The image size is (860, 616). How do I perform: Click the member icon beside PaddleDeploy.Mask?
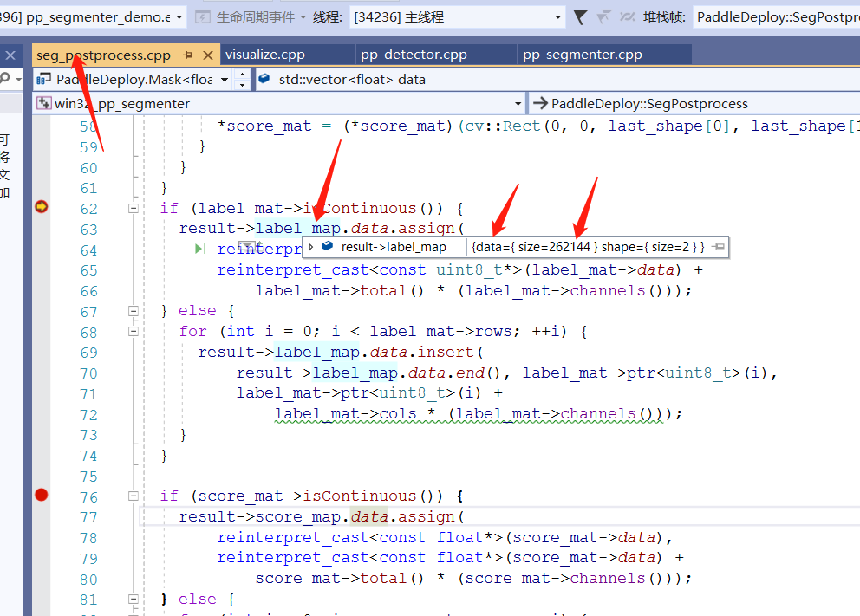(x=43, y=77)
